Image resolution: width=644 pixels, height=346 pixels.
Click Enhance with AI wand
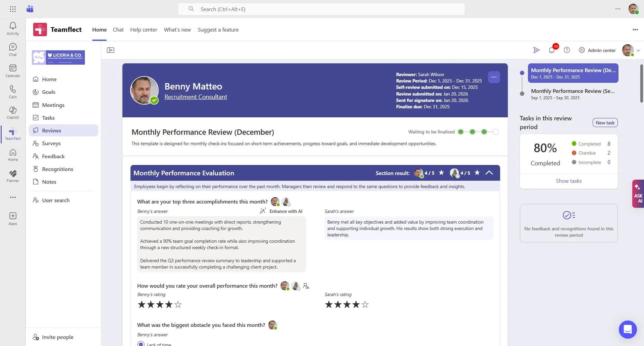(x=281, y=211)
